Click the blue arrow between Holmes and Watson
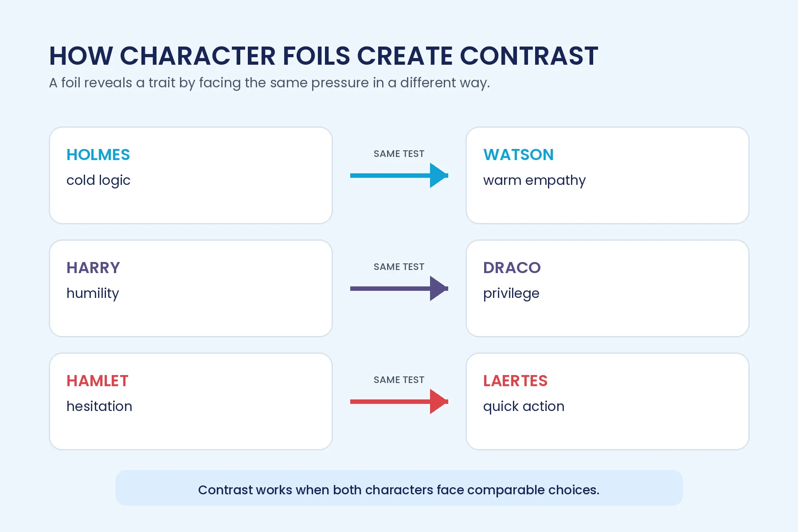The height and width of the screenshot is (532, 798). point(399,176)
